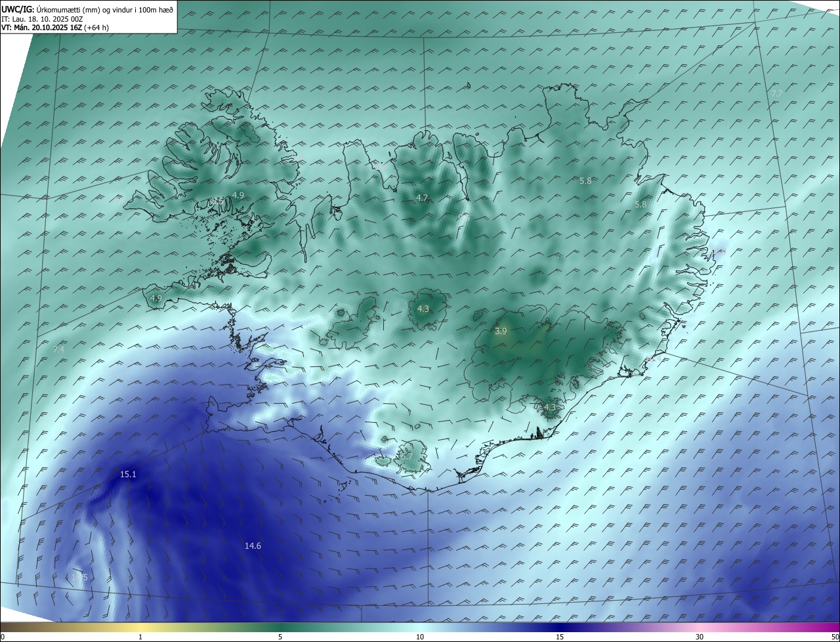Click the 15 label on the color scale
840x642 pixels.
pos(560,637)
